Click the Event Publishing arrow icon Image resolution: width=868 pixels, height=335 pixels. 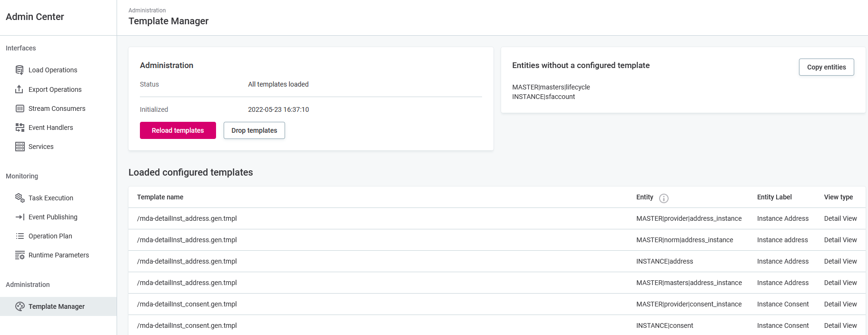pyautogui.click(x=20, y=217)
